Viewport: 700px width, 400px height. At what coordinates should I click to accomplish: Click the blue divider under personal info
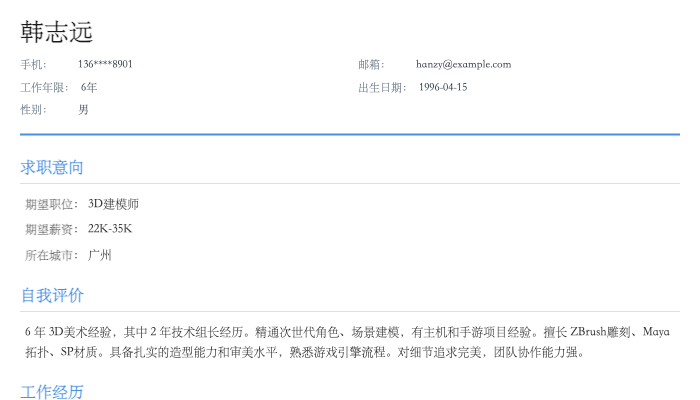(350, 134)
